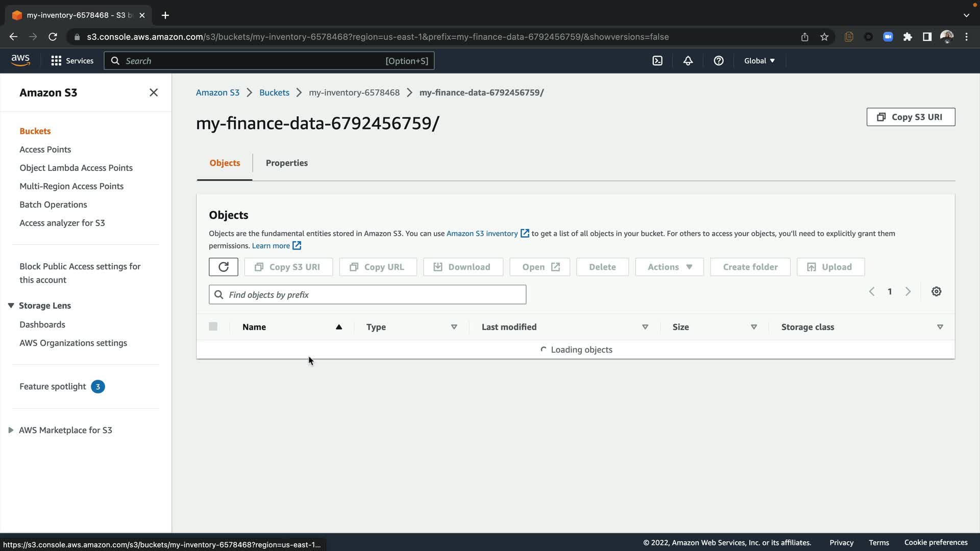Click the AWS logo home icon
This screenshot has height=551, width=980.
20,60
